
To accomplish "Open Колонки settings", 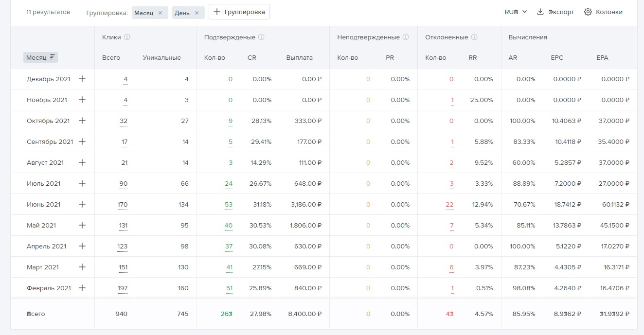I will tap(603, 12).
